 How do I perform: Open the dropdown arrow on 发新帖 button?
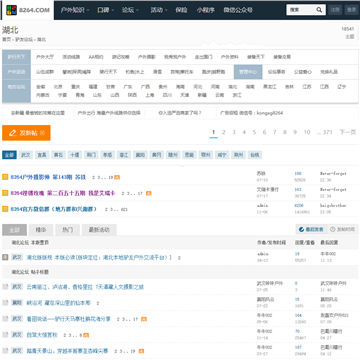pyautogui.click(x=42, y=133)
